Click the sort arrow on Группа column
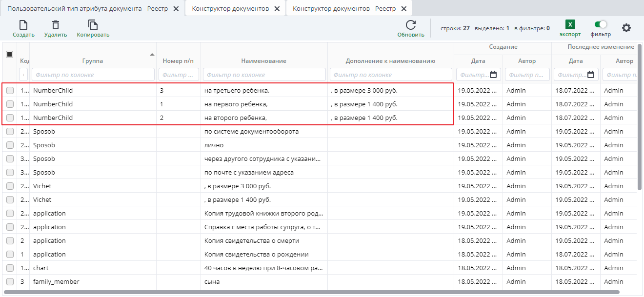 pos(152,55)
